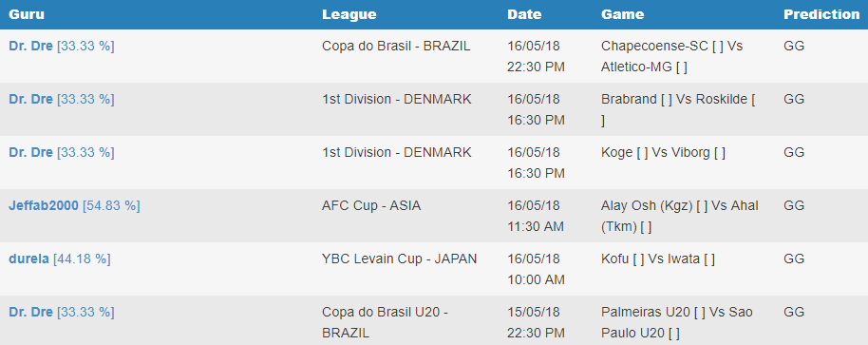Image resolution: width=868 pixels, height=345 pixels.
Task: Open durela guru profile link
Action: click(x=28, y=259)
